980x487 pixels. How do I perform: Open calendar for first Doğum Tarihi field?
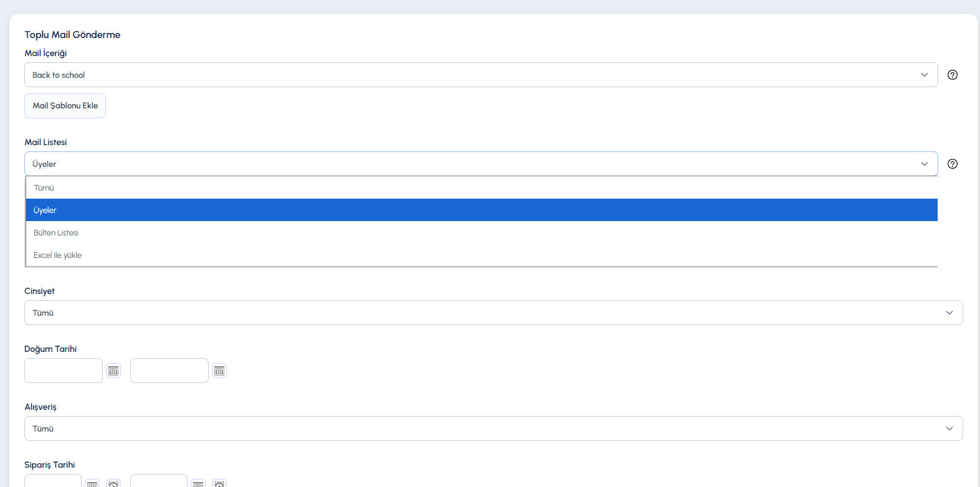point(113,371)
